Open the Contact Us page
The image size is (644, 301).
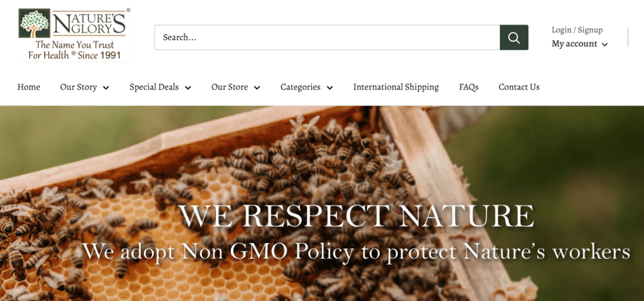(519, 87)
